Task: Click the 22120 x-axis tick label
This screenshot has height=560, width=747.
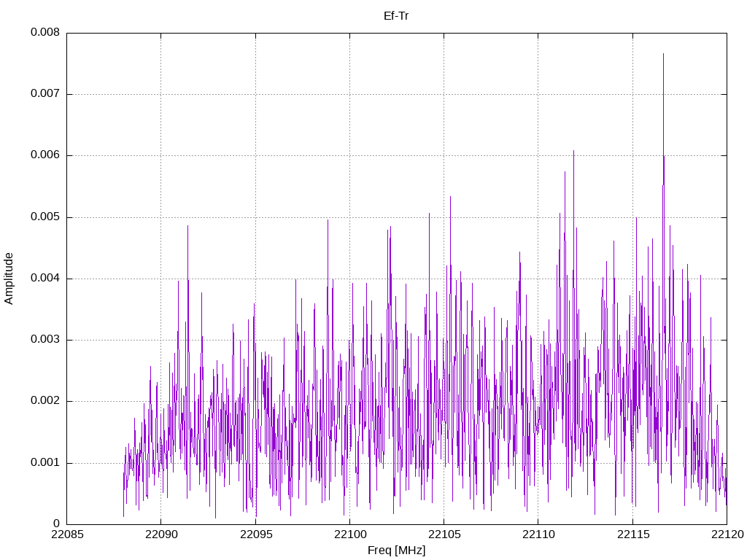Action: coord(727,534)
